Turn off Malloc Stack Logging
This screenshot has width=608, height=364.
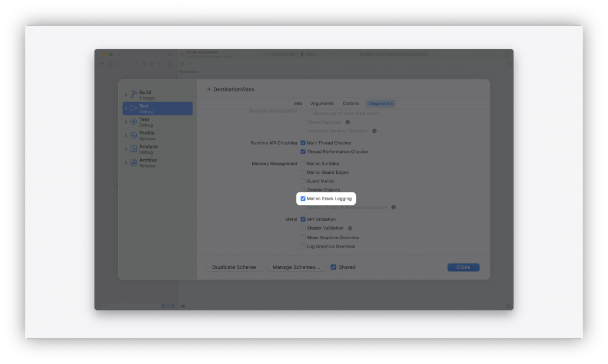[303, 199]
